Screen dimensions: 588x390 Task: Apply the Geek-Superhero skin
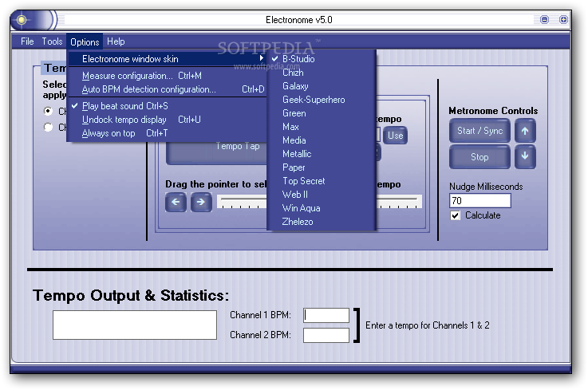click(x=322, y=100)
